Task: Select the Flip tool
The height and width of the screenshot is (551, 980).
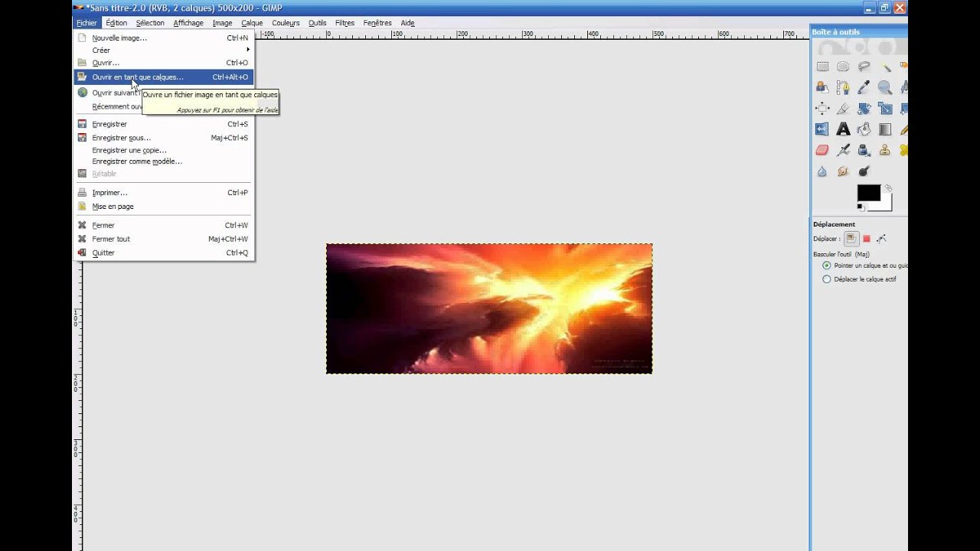Action: click(x=822, y=129)
